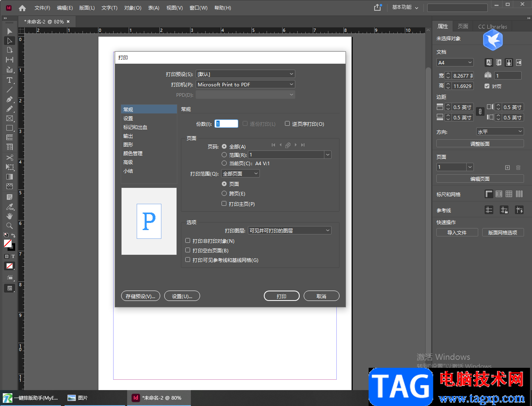Select the Selection tool arrow
This screenshot has width=532, height=406.
coord(10,31)
